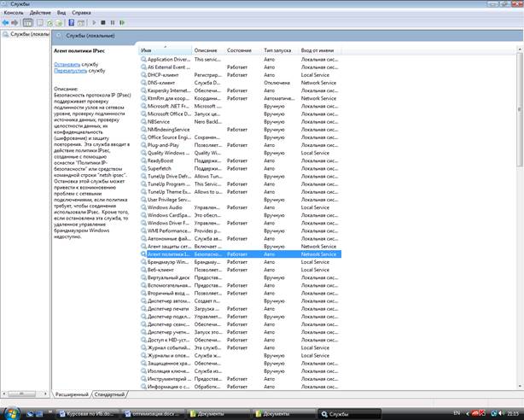Select the DHCP-клиент service row
Screen dimensions: 524x420
(166, 75)
